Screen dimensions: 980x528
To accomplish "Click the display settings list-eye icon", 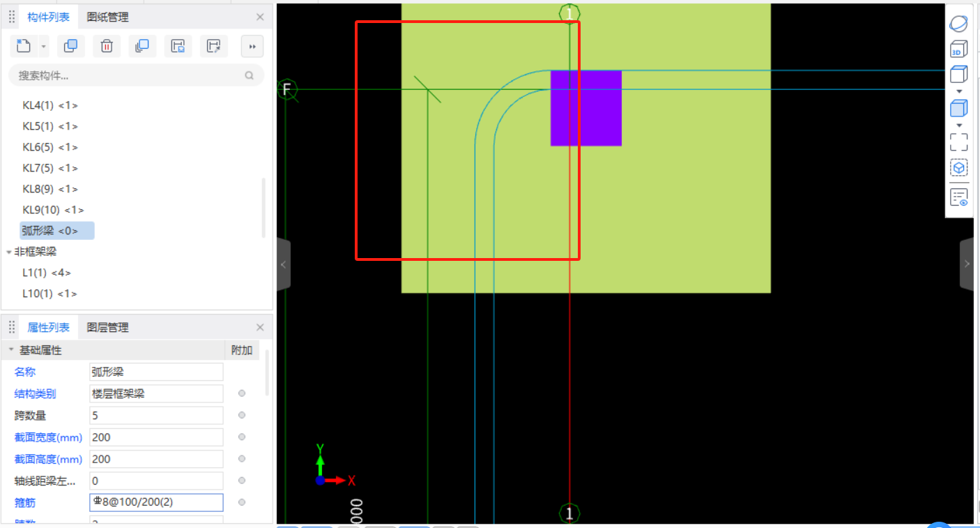I will [959, 197].
